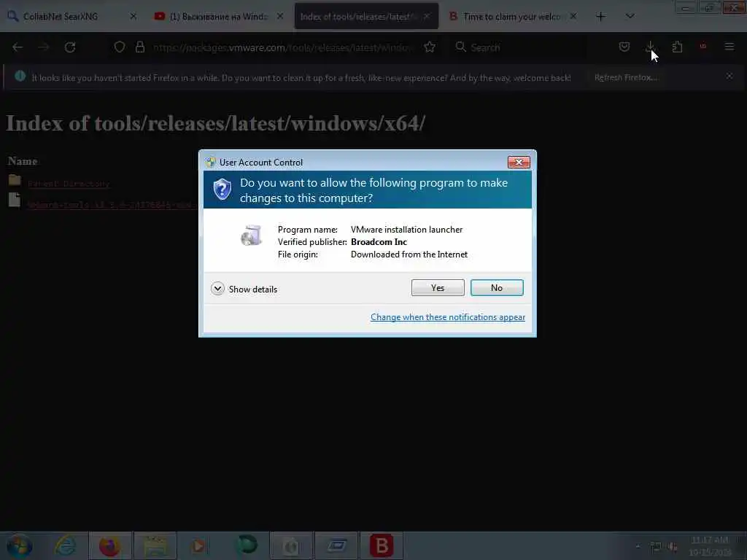Click the VMware-tools exe file link
Screen dimensions: 747x560
click(x=112, y=205)
